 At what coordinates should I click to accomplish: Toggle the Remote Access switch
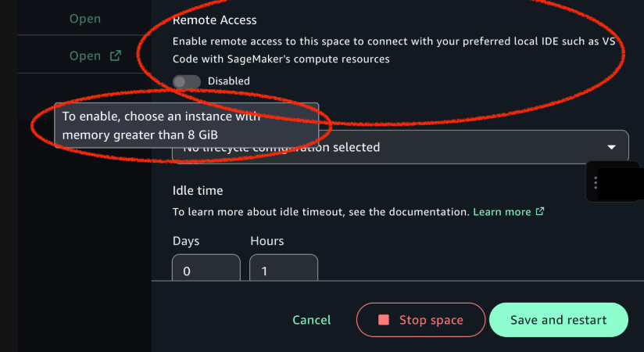[187, 81]
